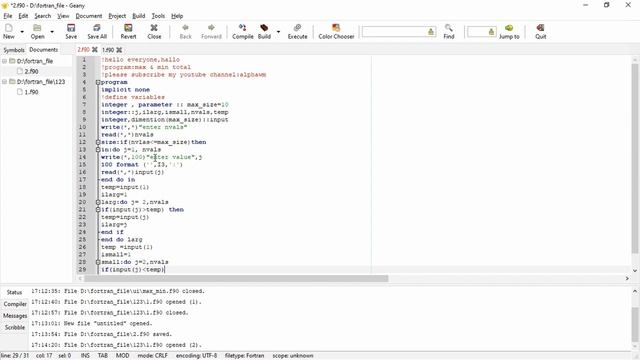Quit Geany using Quit icon
Image resolution: width=640 pixels, height=360 pixels.
540,31
